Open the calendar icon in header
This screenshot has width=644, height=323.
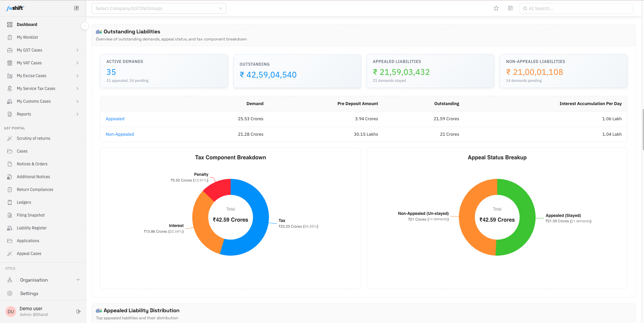[x=510, y=8]
